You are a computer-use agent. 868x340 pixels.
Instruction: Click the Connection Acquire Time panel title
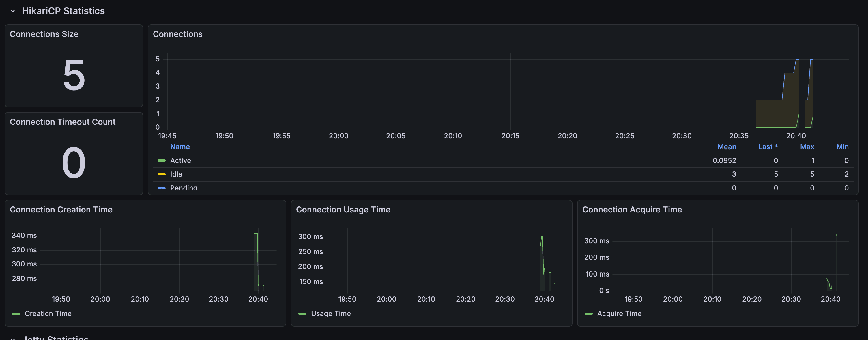click(632, 210)
